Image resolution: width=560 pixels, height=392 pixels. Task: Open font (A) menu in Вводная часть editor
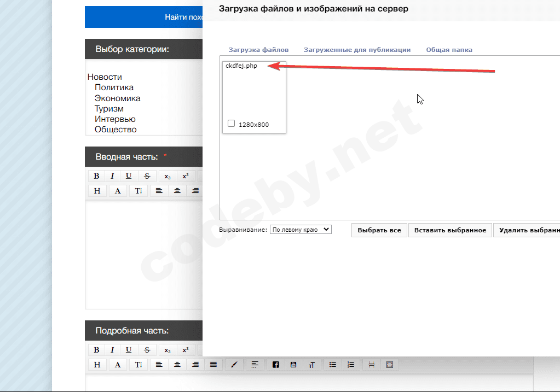click(x=118, y=191)
